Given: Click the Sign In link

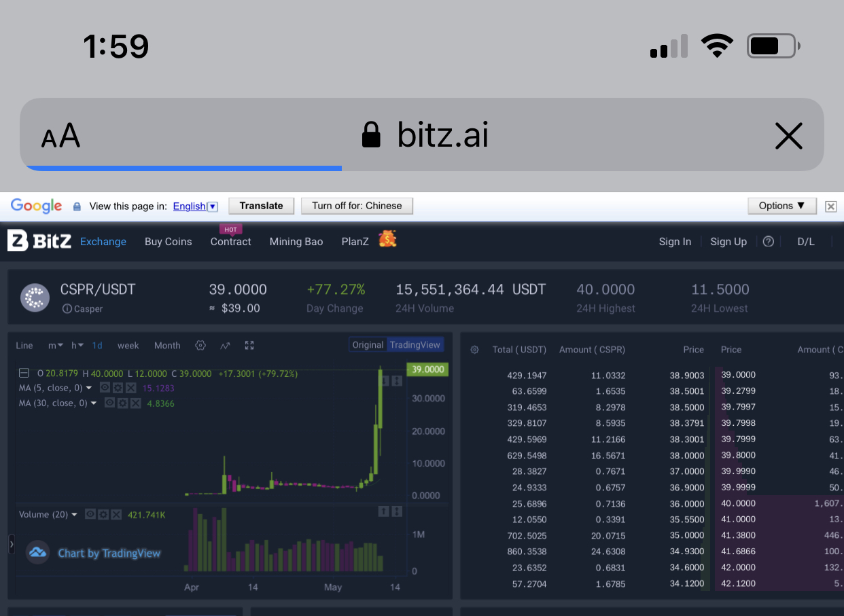Looking at the screenshot, I should pos(675,242).
